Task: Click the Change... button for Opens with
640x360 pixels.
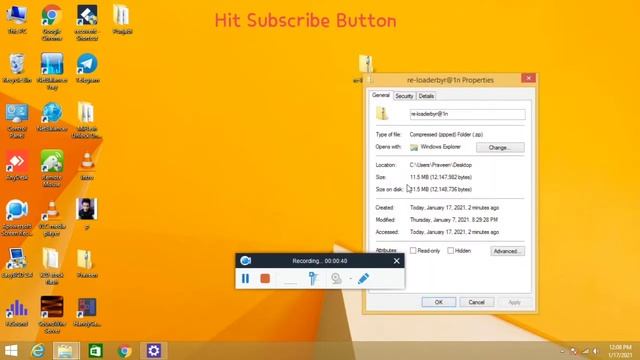Action: 500,147
